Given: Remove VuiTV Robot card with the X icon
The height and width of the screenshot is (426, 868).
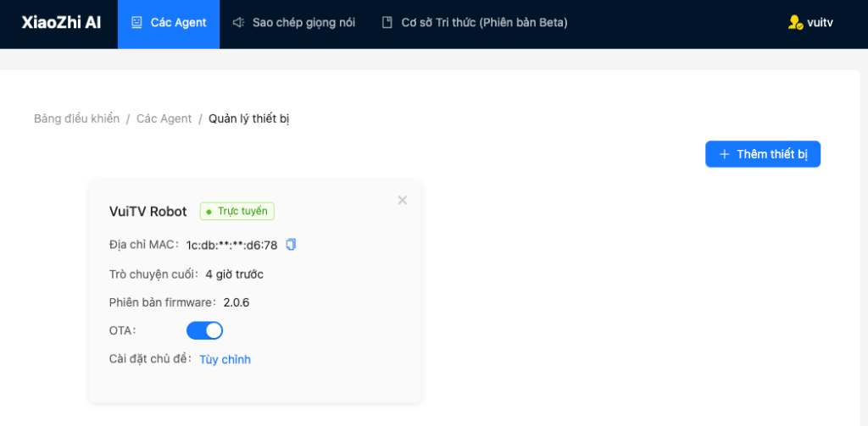Looking at the screenshot, I should click(x=403, y=200).
